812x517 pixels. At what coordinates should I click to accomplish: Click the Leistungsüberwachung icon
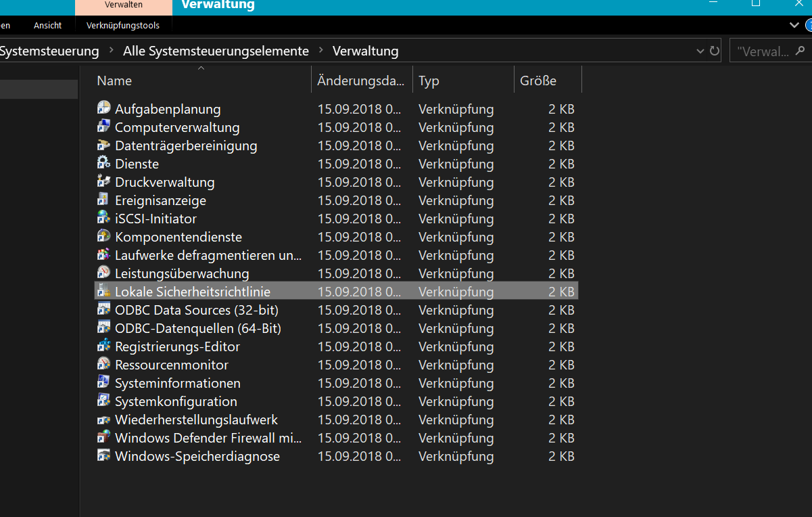[x=103, y=272]
